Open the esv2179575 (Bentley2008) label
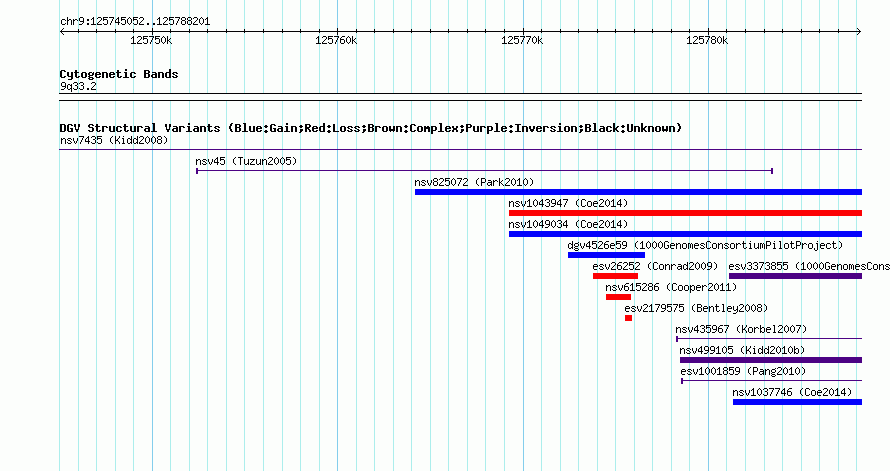This screenshot has height=471, width=890. (x=696, y=308)
